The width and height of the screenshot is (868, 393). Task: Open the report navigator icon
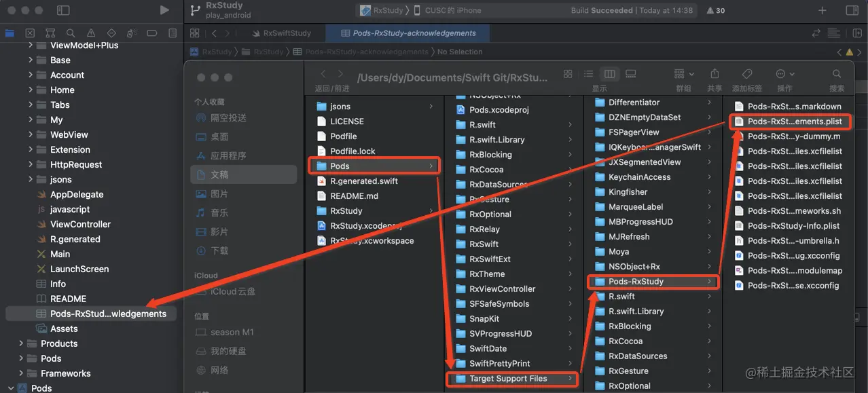pos(173,33)
